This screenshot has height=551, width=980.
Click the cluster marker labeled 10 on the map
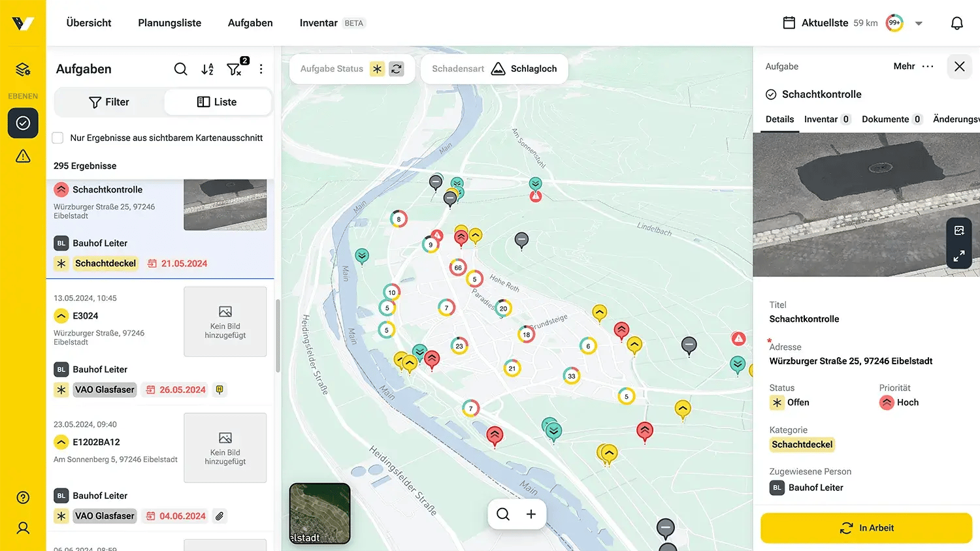coord(391,292)
